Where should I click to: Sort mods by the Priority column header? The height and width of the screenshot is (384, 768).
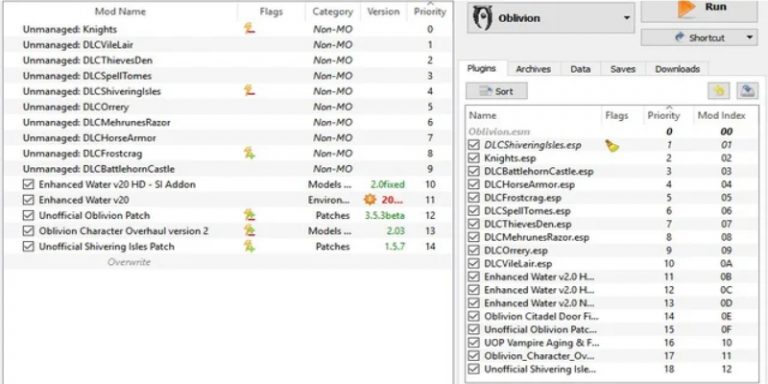click(x=430, y=12)
